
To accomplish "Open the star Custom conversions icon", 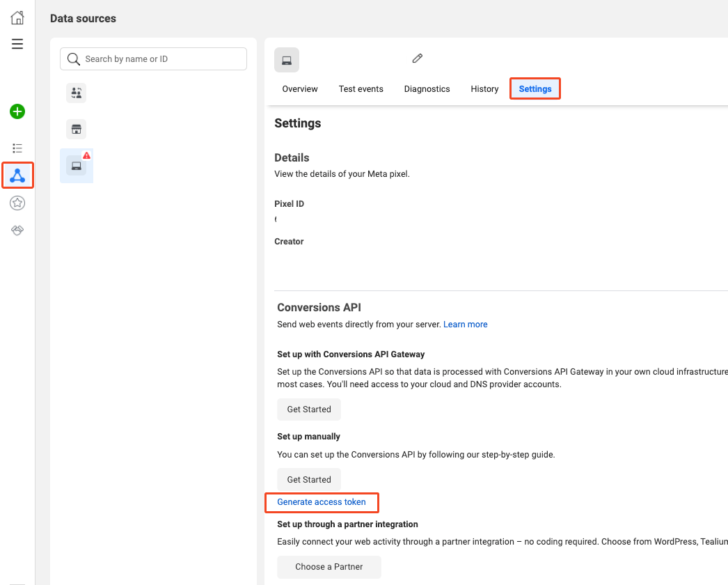I will tap(17, 203).
